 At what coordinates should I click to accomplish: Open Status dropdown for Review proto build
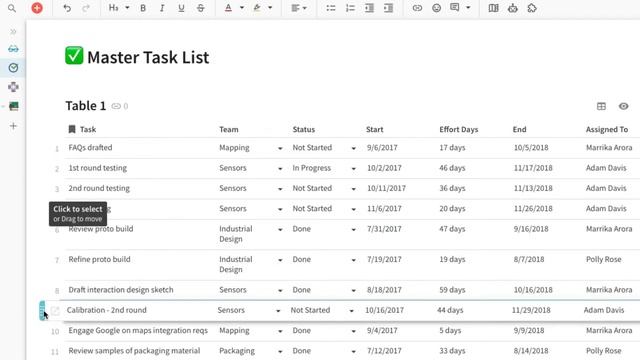pyautogui.click(x=353, y=229)
